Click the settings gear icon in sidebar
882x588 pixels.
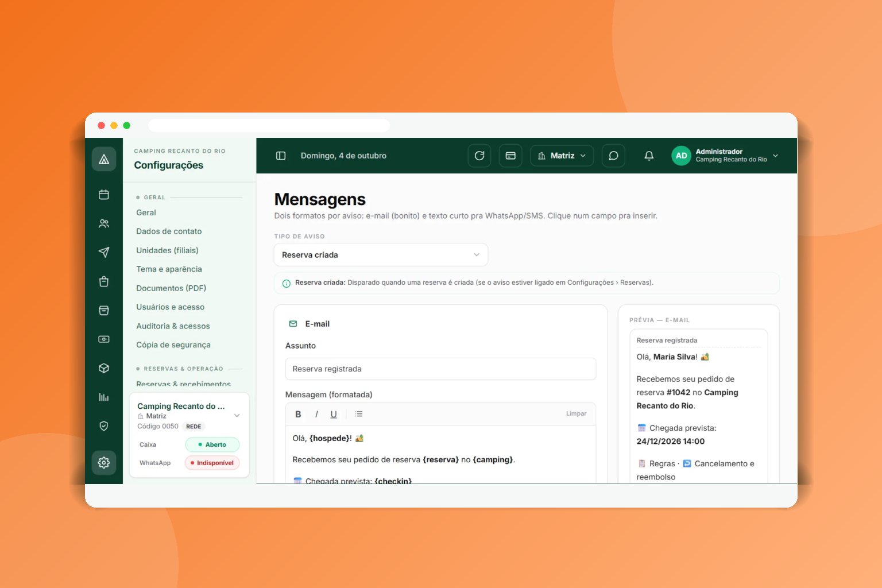click(x=104, y=462)
